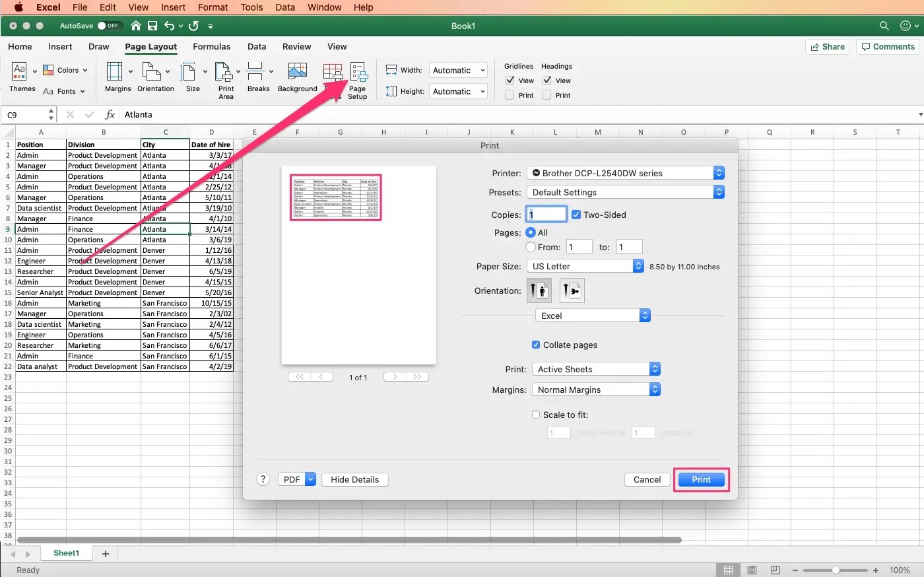Select the From pages radio button

pos(531,247)
